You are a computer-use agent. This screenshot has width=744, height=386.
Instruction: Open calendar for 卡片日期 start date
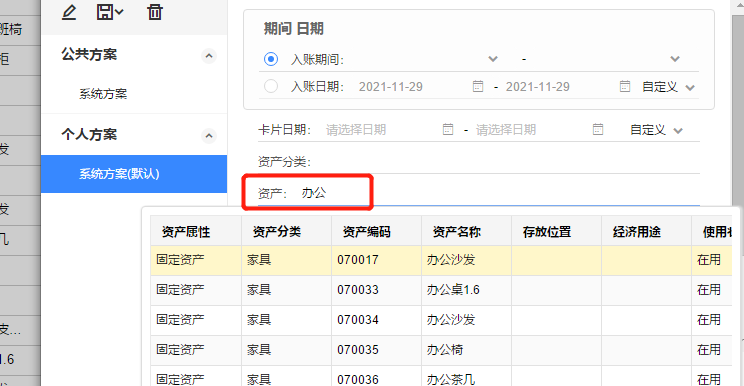(448, 129)
